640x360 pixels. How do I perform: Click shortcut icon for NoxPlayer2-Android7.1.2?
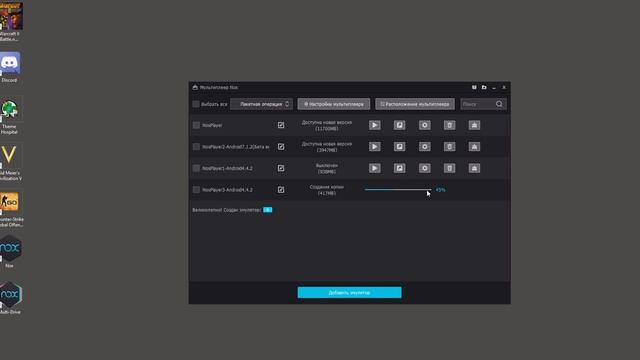[474, 147]
